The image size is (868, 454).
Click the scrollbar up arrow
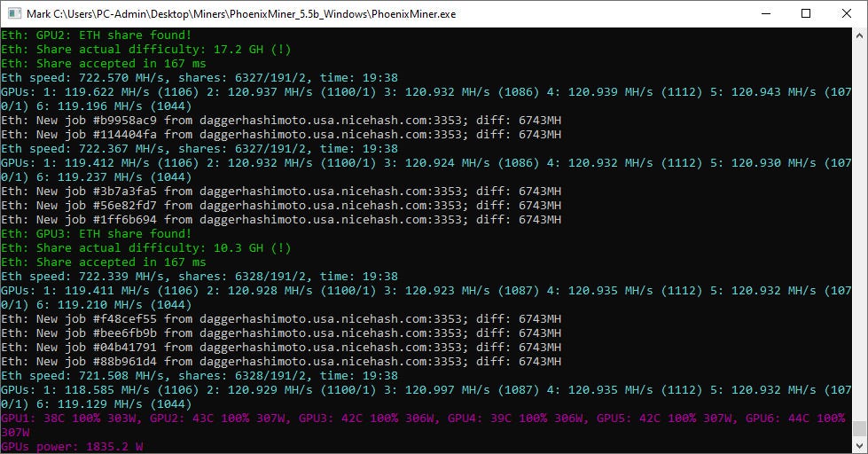(859, 35)
